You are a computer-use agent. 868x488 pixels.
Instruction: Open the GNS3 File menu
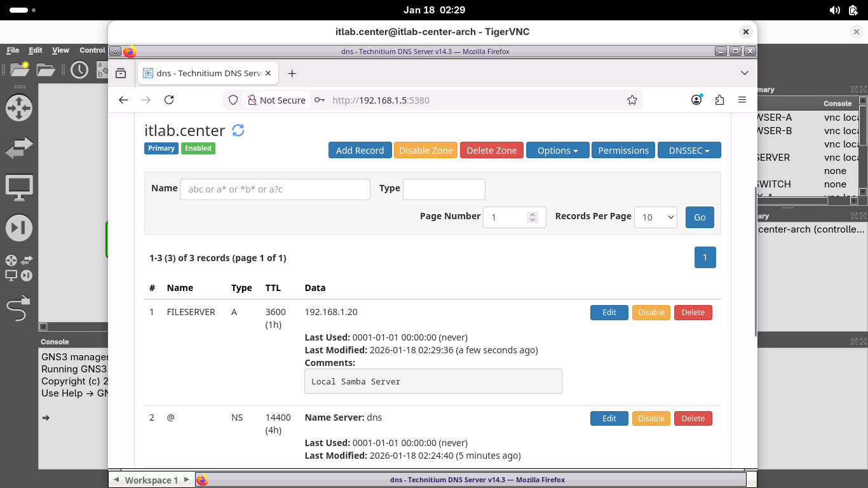[x=13, y=50]
